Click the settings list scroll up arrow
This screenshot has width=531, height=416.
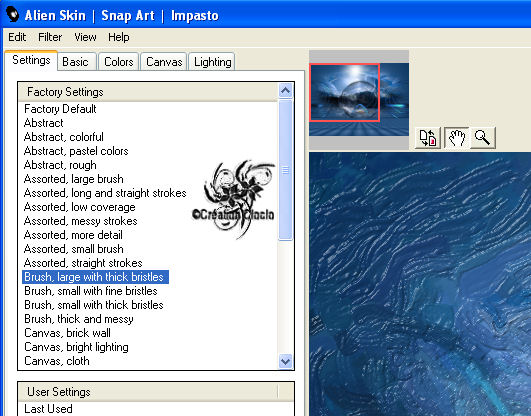click(285, 90)
